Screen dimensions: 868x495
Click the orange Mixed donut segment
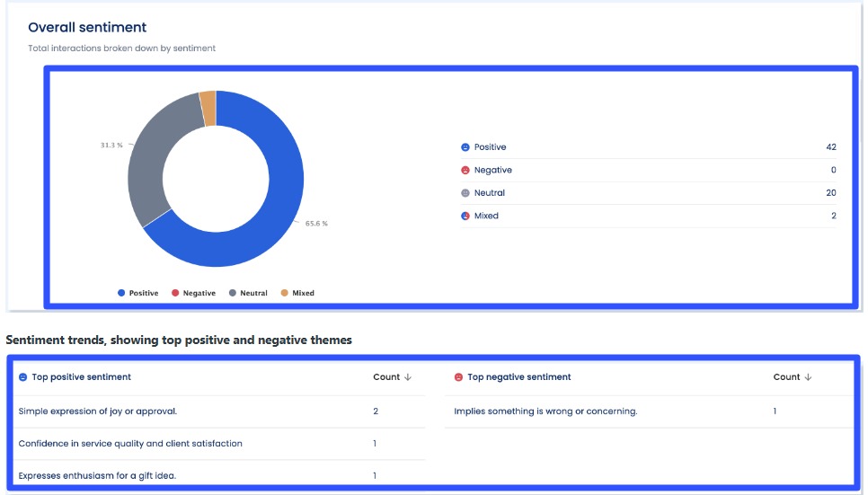[208, 109]
